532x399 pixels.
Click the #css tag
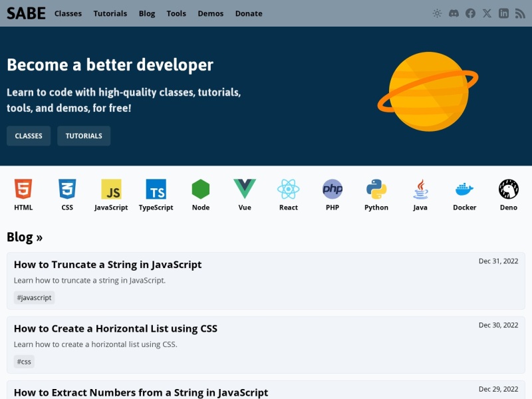pos(24,362)
